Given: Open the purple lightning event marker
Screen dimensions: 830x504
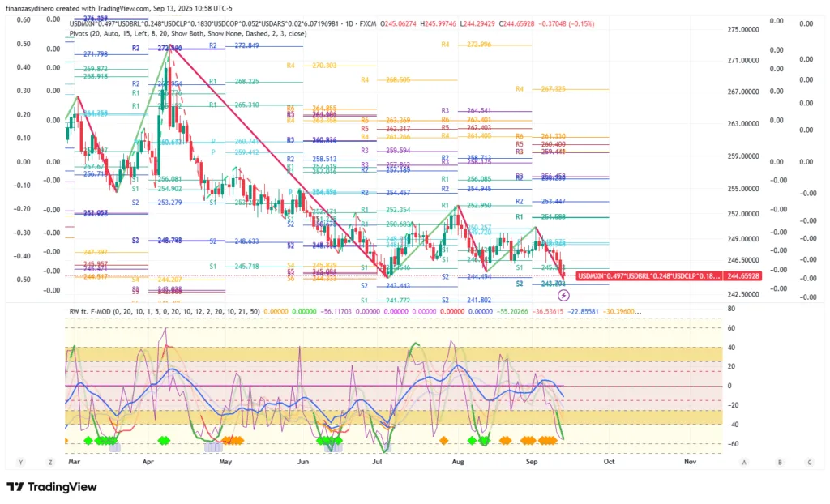Looking at the screenshot, I should click(564, 296).
